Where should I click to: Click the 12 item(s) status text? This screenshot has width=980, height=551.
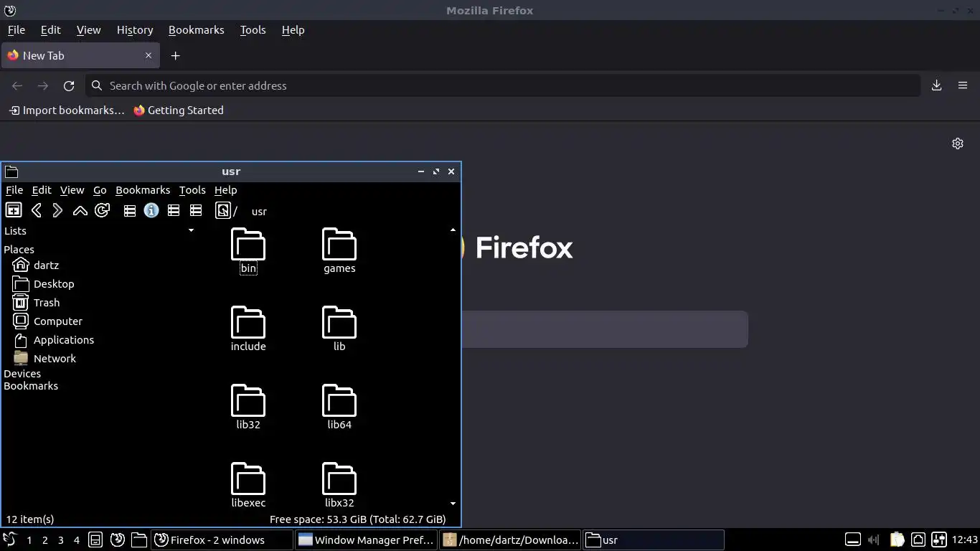[30, 519]
